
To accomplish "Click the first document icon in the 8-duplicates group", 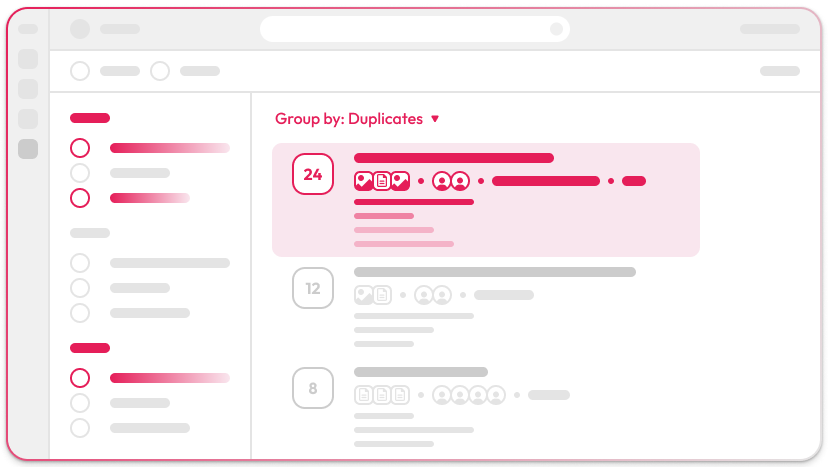I will pos(364,395).
